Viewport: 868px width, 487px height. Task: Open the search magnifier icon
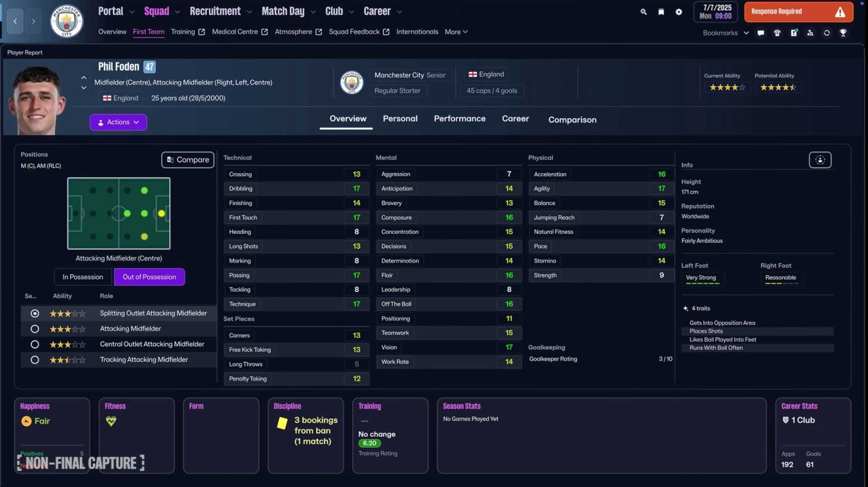pos(643,12)
